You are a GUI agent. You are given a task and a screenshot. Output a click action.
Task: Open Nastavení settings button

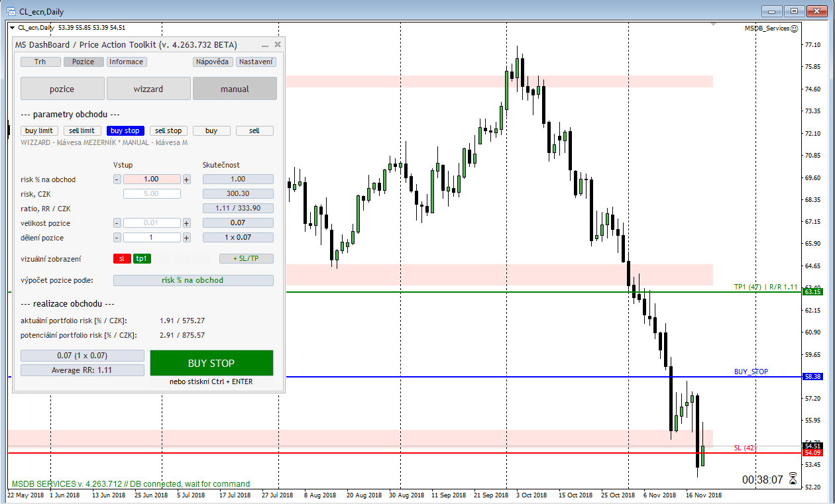[256, 62]
